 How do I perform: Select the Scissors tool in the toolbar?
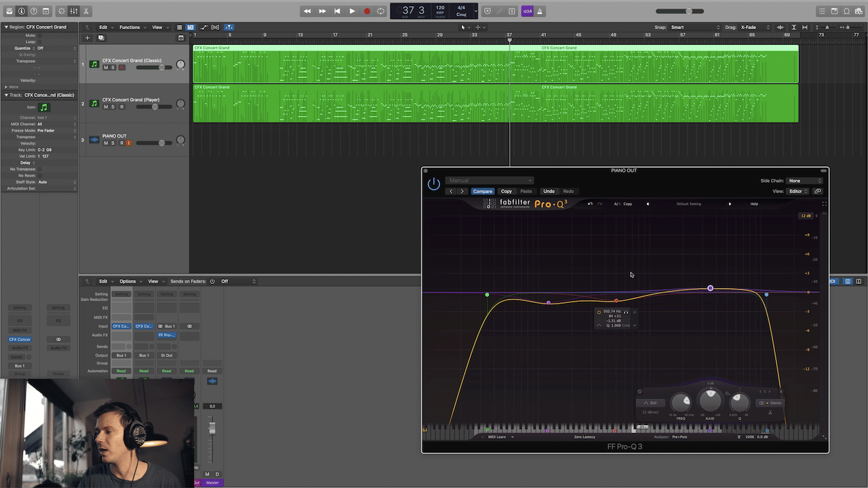[85, 11]
